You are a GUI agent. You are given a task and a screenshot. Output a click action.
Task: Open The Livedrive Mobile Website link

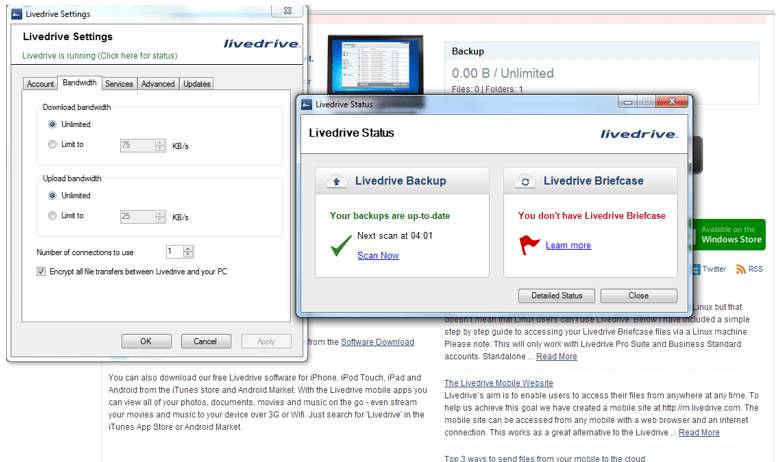pyautogui.click(x=498, y=383)
